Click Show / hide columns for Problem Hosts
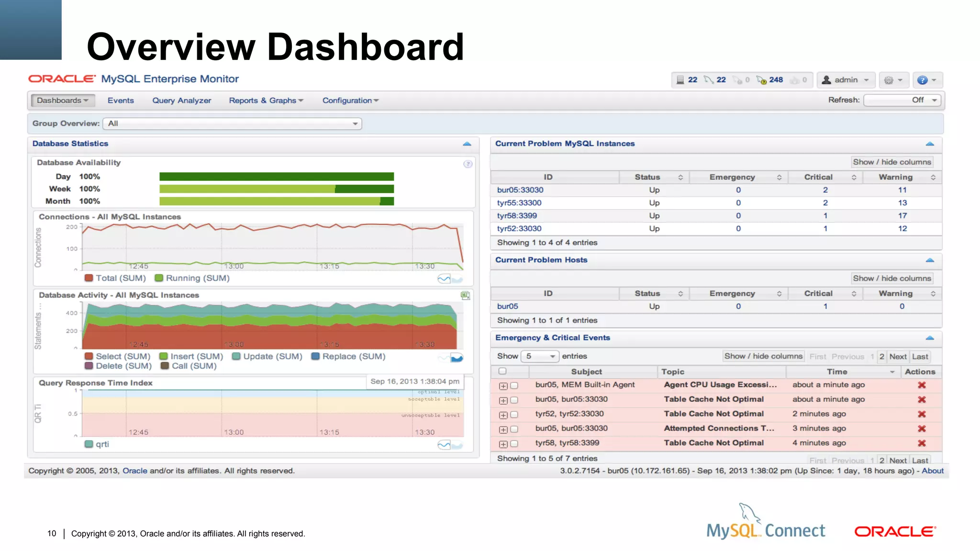980x551 pixels. (892, 278)
